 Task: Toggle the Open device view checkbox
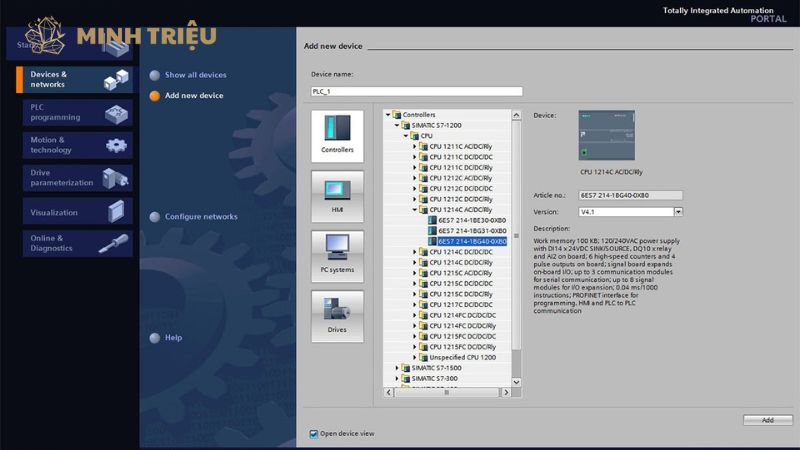314,433
